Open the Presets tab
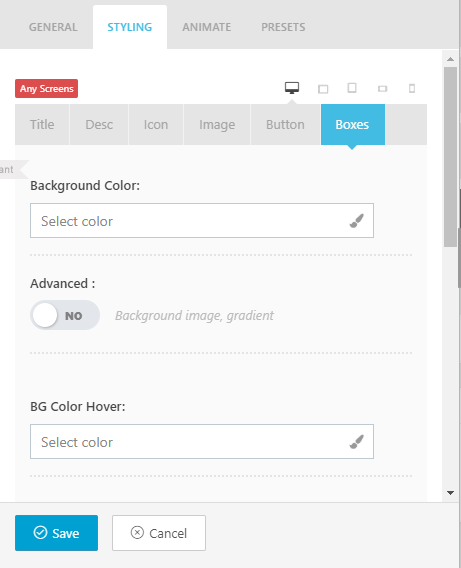 pos(283,27)
